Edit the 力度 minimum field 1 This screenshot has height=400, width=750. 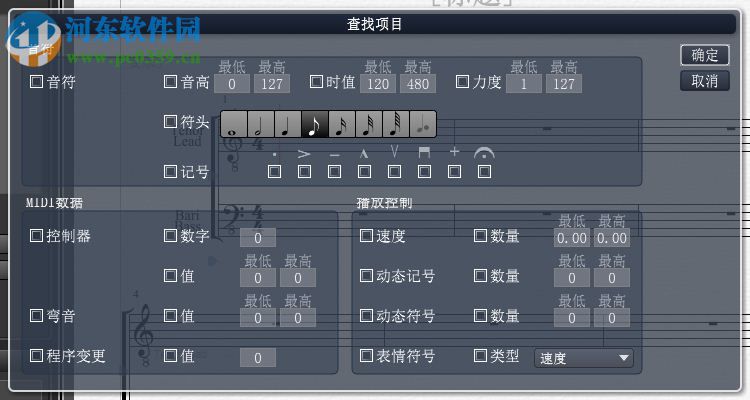(524, 84)
